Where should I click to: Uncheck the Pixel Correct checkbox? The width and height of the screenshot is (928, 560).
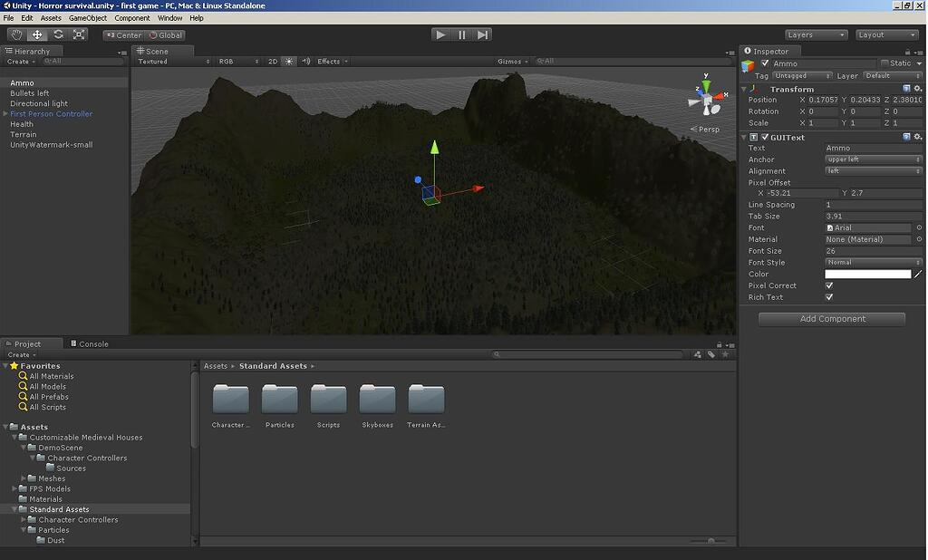[x=829, y=285]
